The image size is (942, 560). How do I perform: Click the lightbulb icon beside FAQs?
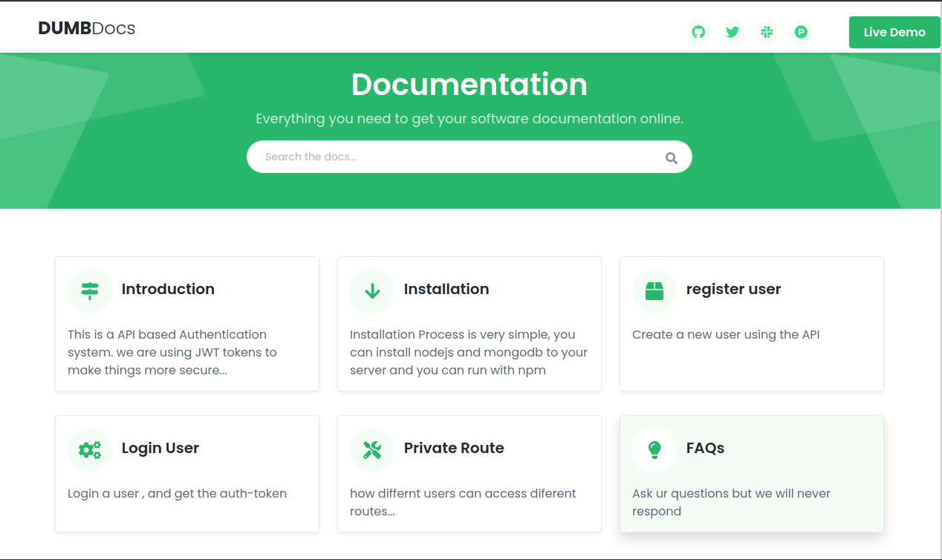click(x=654, y=450)
